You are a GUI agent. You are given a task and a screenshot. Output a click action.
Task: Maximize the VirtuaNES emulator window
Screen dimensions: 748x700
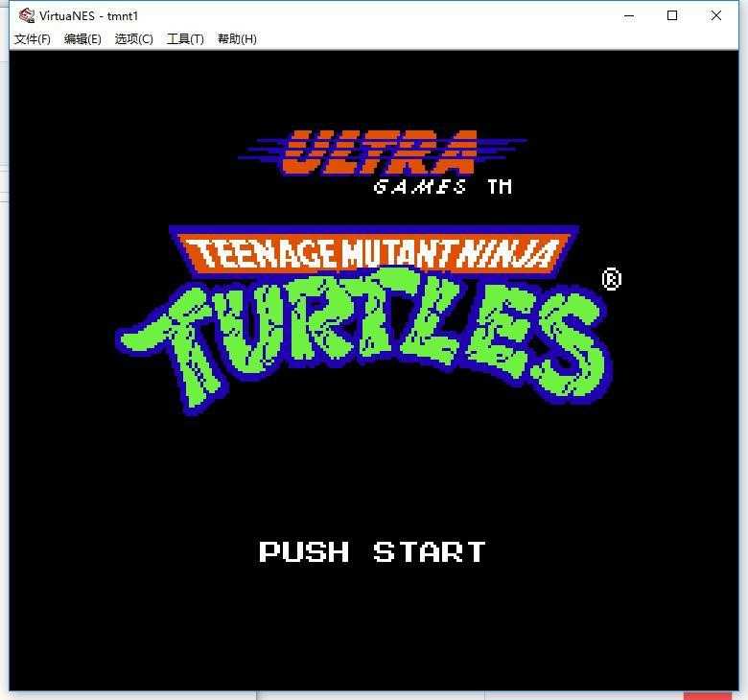672,15
